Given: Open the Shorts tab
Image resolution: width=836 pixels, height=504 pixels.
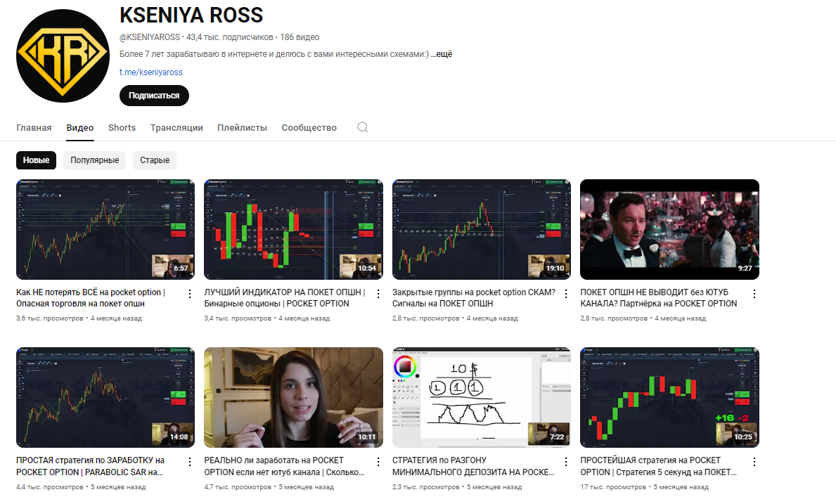Looking at the screenshot, I should point(122,128).
